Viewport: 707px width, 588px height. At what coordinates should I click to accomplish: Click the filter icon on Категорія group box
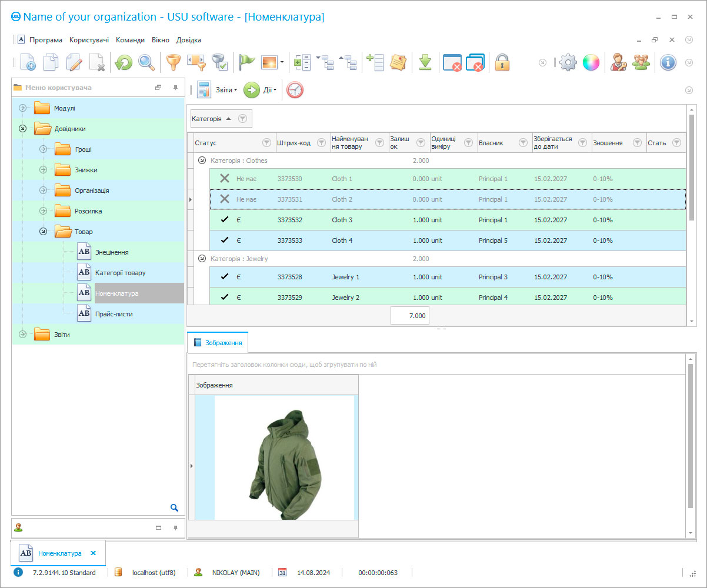coord(242,119)
